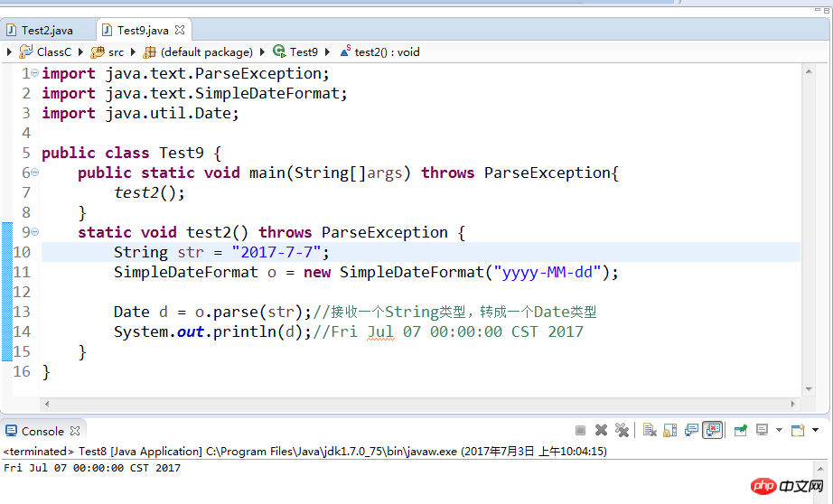
Task: Select (default package) in the breadcrumb
Action: [x=207, y=52]
